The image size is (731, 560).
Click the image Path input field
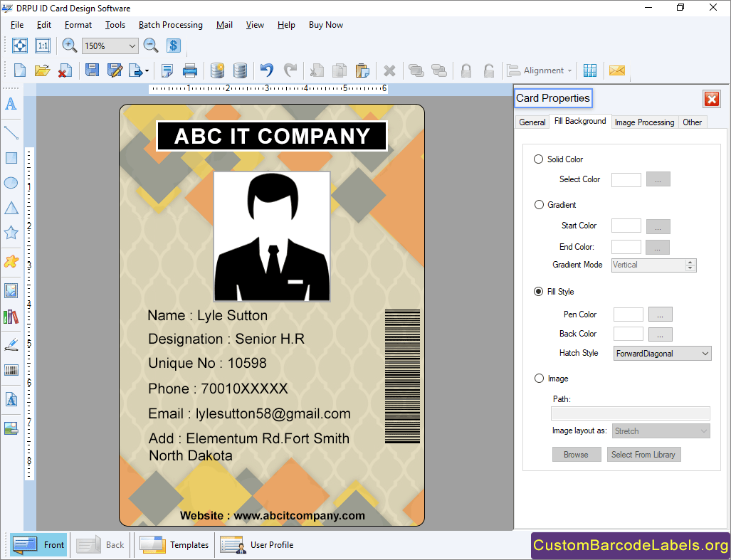coord(631,413)
